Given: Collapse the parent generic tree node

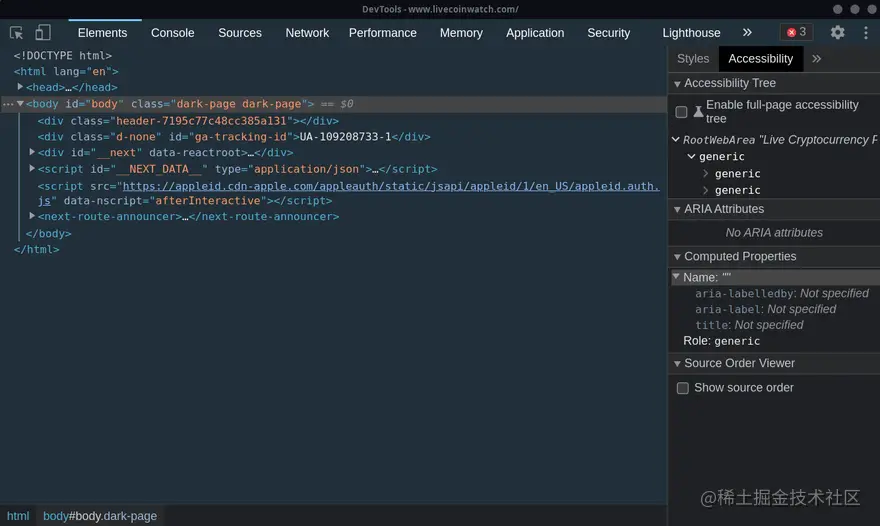Looking at the screenshot, I should click(691, 157).
